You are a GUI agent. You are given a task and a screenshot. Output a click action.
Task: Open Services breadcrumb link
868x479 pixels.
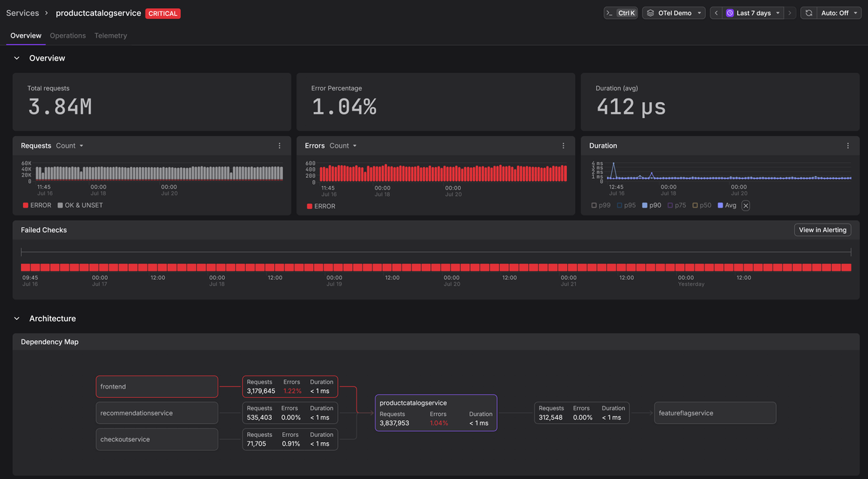click(x=22, y=13)
